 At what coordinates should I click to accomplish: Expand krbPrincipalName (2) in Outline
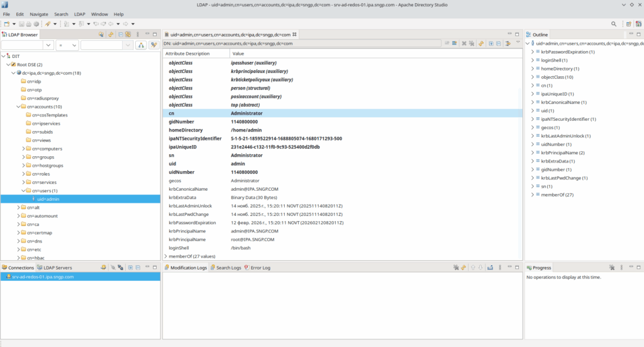tap(533, 152)
